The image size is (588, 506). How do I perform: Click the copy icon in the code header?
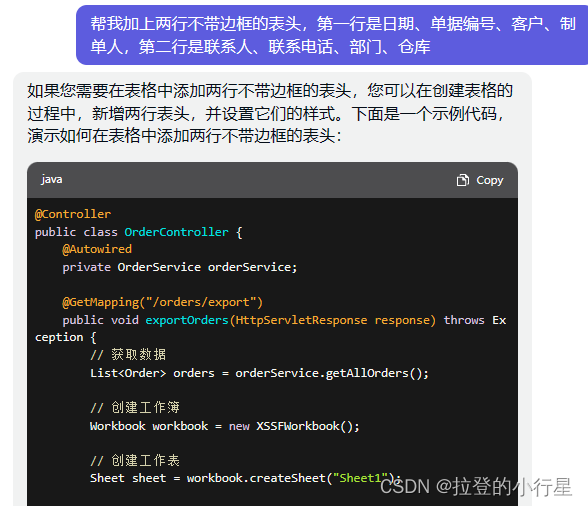[x=462, y=180]
